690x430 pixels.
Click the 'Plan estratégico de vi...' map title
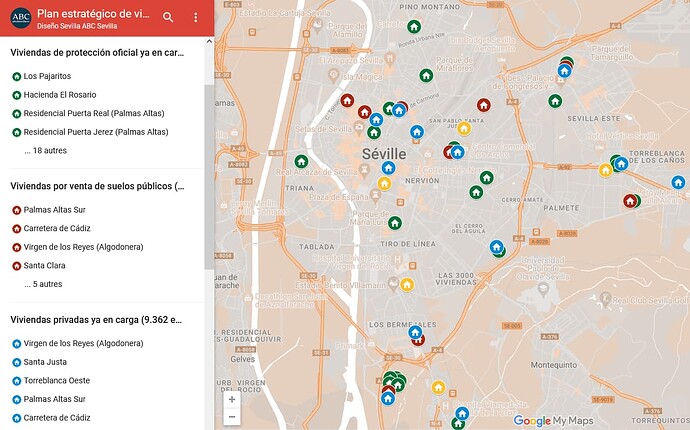tap(93, 14)
